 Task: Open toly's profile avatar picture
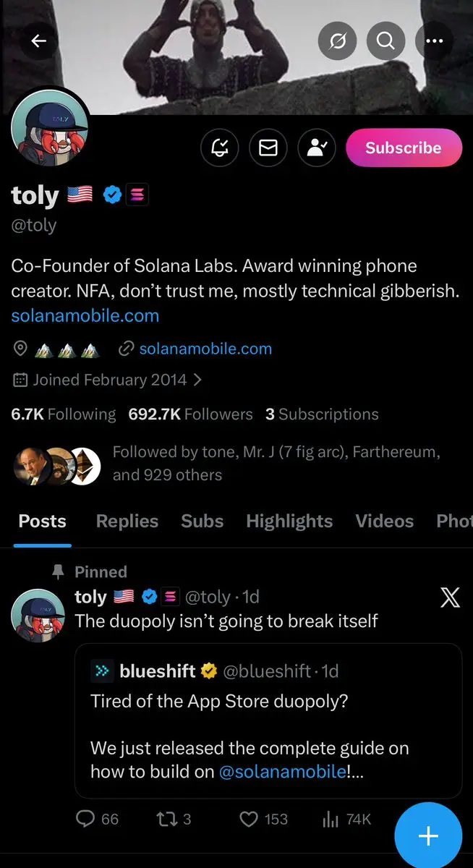tap(51, 127)
